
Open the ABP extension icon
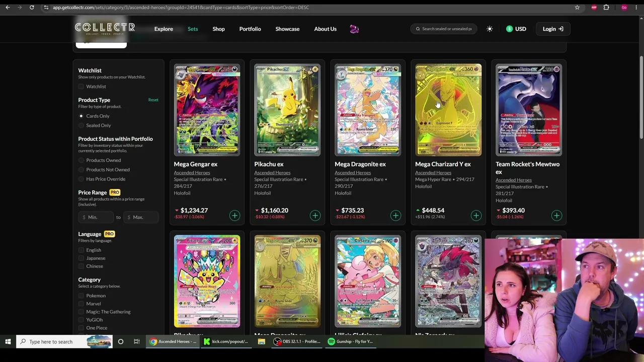[x=594, y=8]
